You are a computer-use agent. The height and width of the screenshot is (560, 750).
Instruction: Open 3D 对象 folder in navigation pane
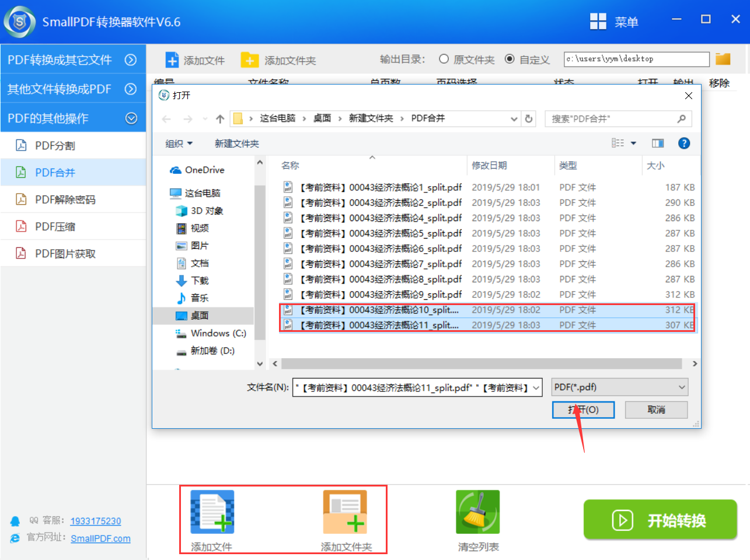tap(200, 211)
